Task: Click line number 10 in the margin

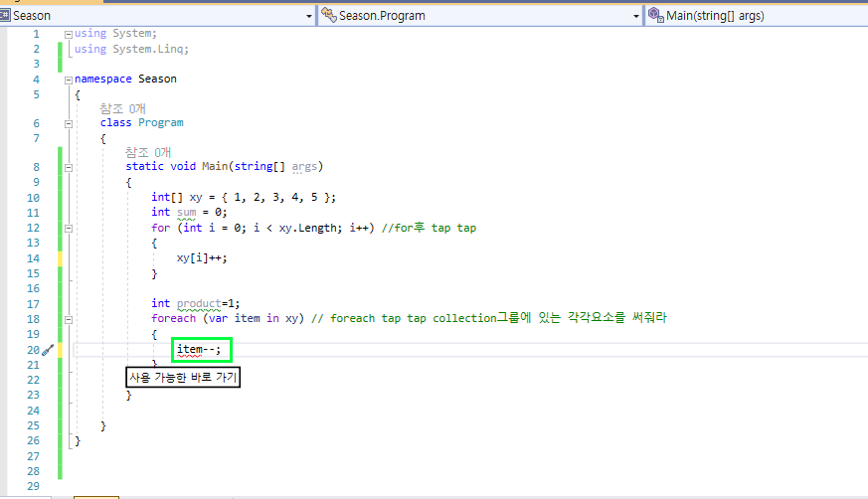Action: 33,198
